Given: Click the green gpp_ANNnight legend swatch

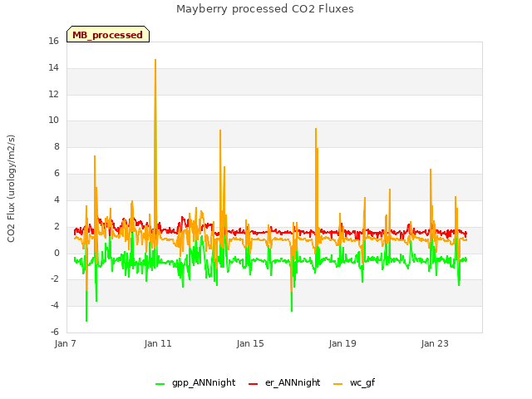Looking at the screenshot, I should coord(160,384).
